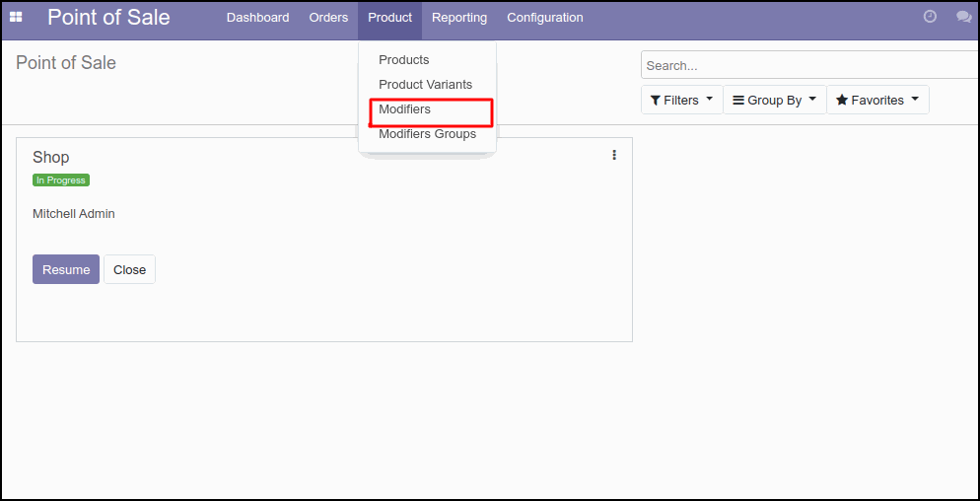Click the In Progress status badge

click(61, 180)
